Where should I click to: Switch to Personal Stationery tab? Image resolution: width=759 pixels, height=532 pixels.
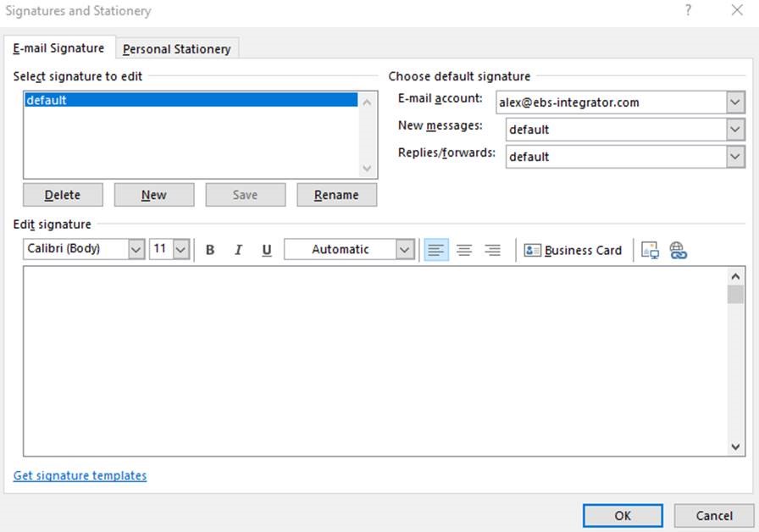click(176, 49)
